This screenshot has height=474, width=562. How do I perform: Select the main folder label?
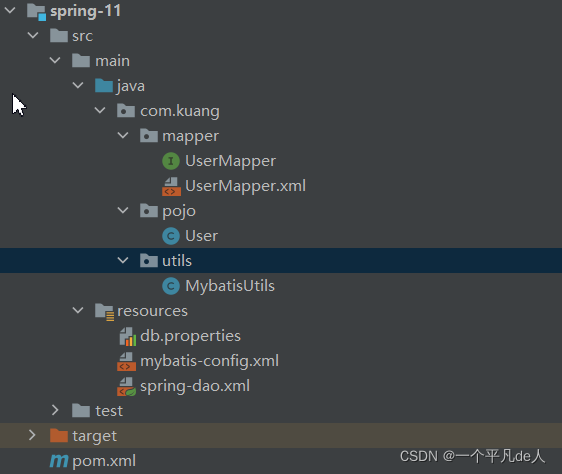click(x=113, y=61)
